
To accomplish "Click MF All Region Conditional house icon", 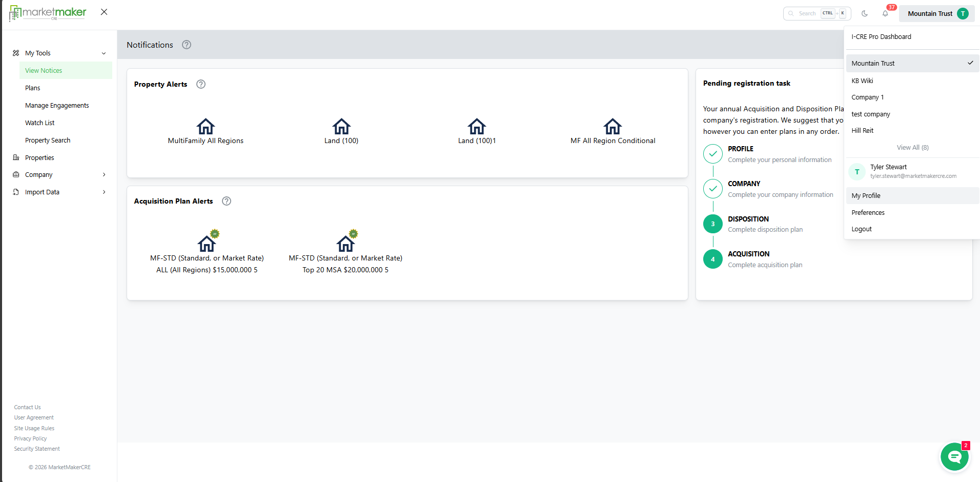I will 612,126.
